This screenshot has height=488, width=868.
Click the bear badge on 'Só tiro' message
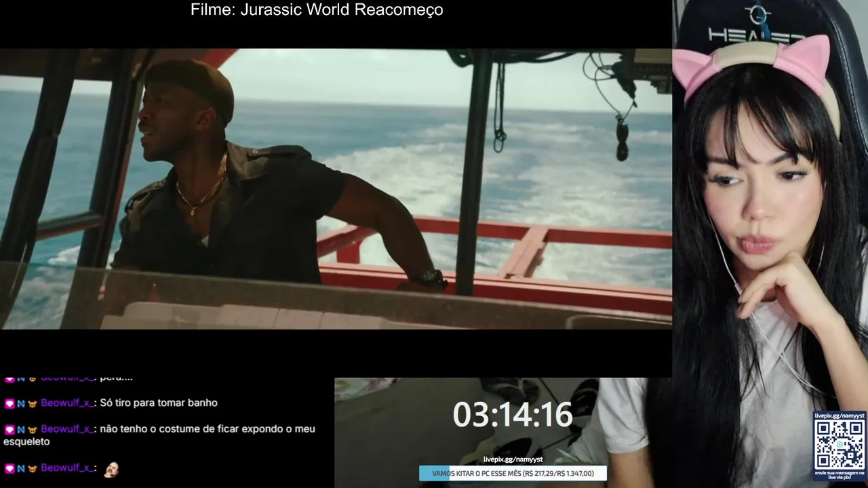pyautogui.click(x=32, y=403)
